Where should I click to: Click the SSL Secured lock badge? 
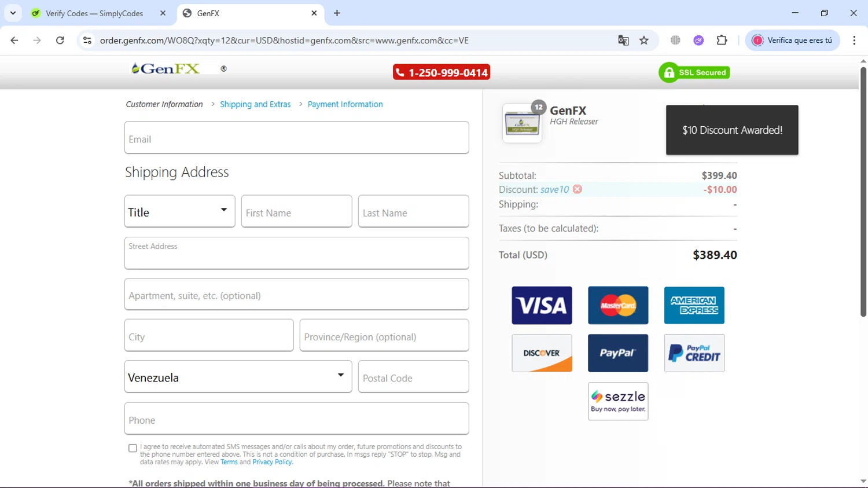click(x=694, y=72)
